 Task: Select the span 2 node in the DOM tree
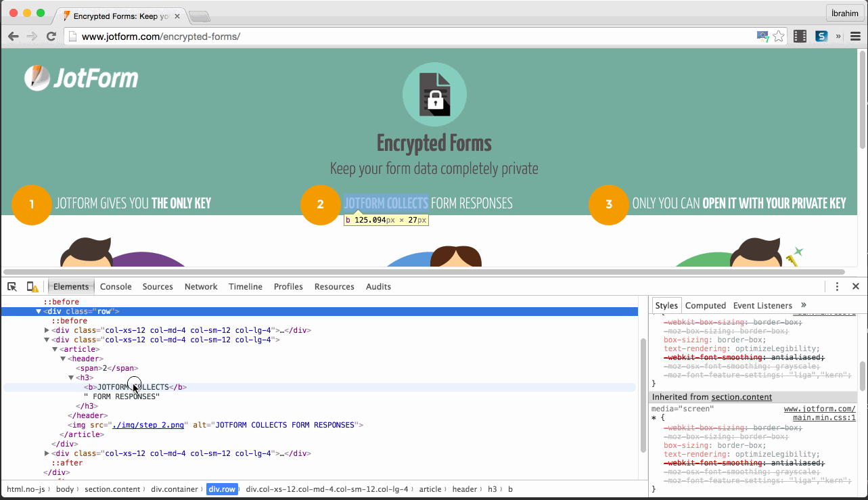(107, 368)
